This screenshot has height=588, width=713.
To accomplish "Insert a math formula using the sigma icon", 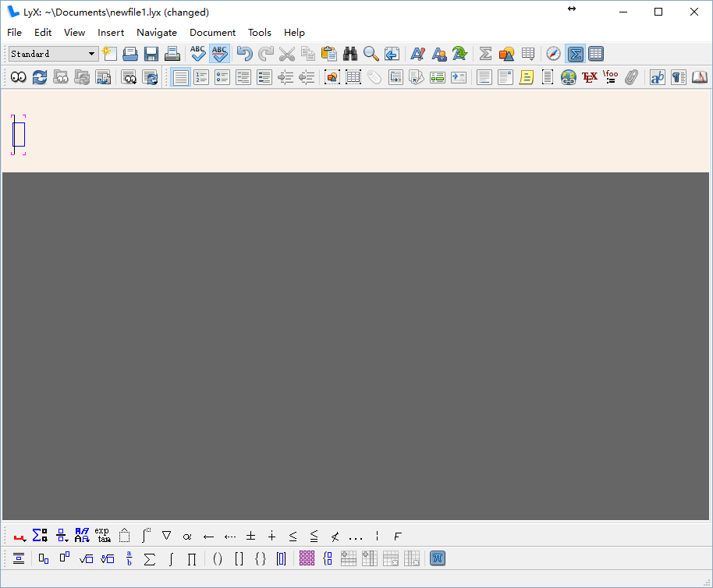I will pyautogui.click(x=484, y=54).
